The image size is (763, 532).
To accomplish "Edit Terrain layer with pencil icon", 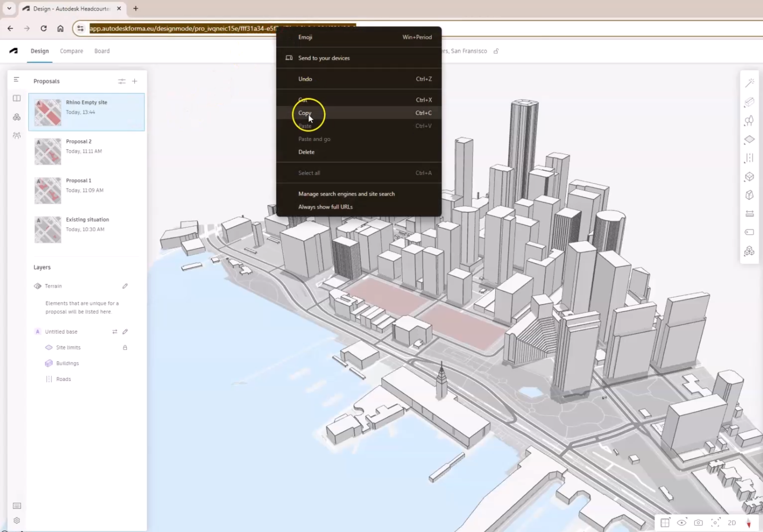I will [125, 286].
